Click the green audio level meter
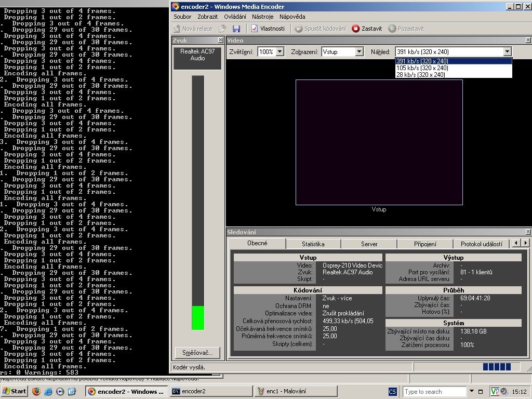Viewport: 532px width, 399px height. [x=198, y=317]
